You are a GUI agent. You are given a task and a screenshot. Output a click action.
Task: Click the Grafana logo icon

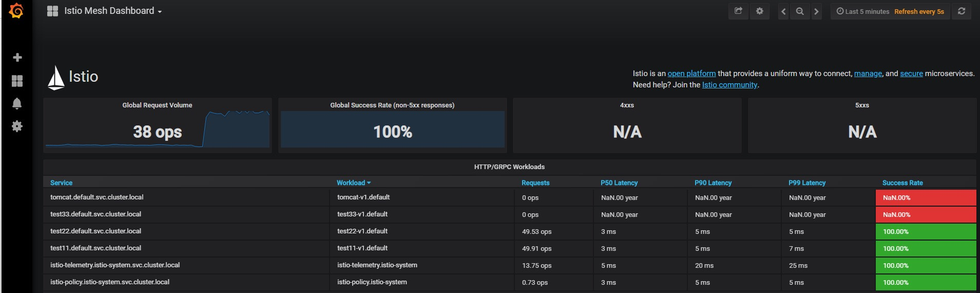pyautogui.click(x=16, y=11)
